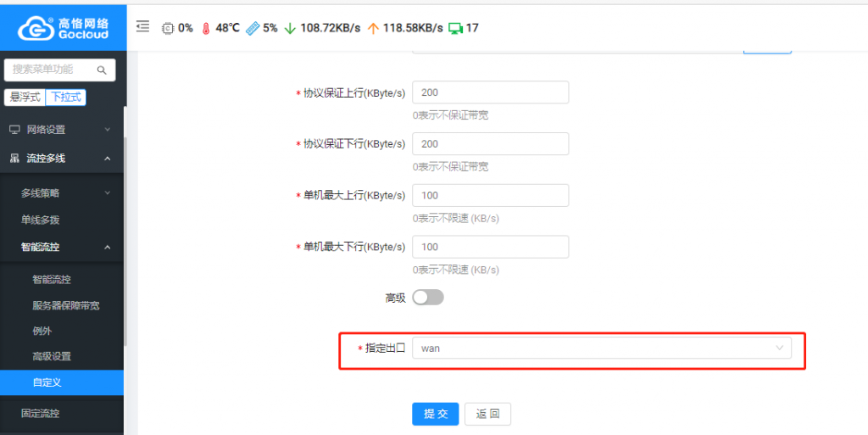Click the temperature thermometer icon
This screenshot has height=435, width=868.
[205, 28]
